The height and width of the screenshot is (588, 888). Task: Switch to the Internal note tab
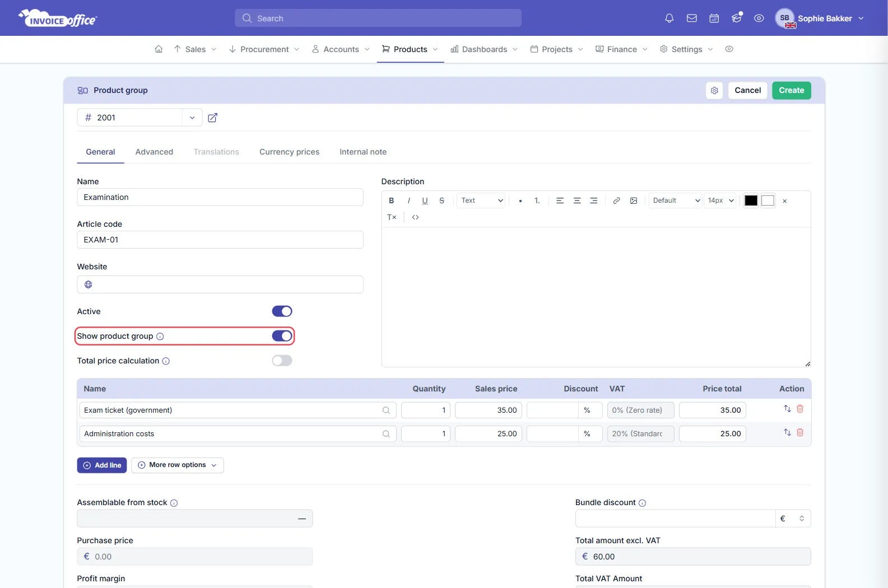(x=363, y=152)
